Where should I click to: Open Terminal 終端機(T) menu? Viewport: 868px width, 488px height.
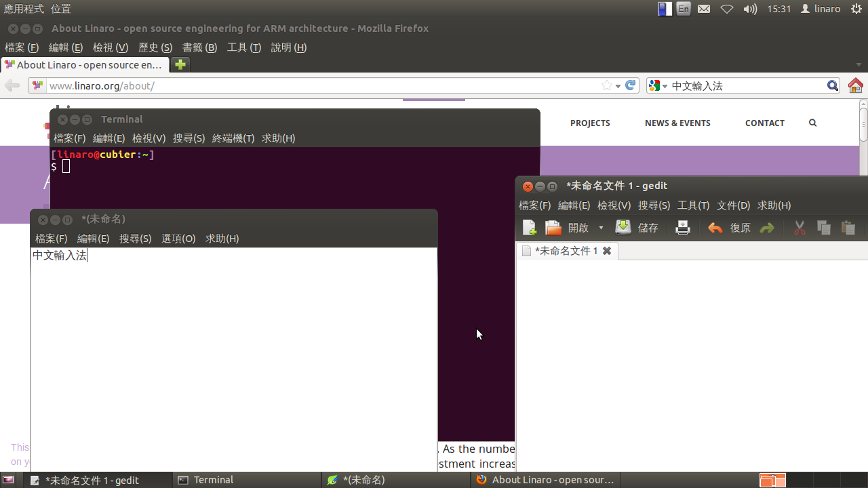(x=233, y=138)
